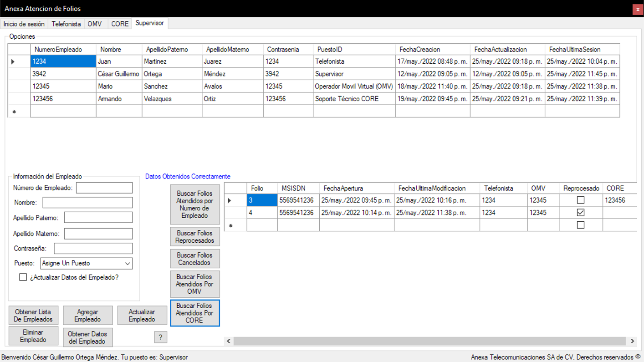Click Obtener Lista De Empleados button
This screenshot has width=644, height=362.
(33, 316)
